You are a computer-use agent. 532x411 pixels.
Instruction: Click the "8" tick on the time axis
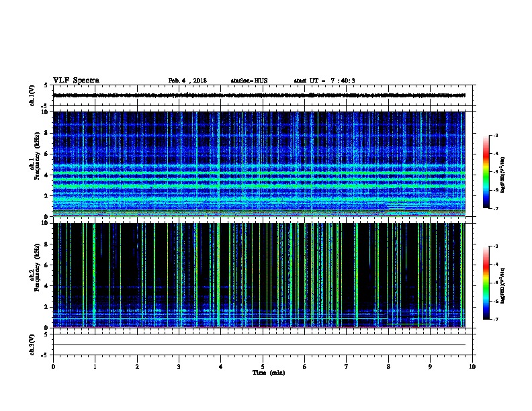[388, 367]
